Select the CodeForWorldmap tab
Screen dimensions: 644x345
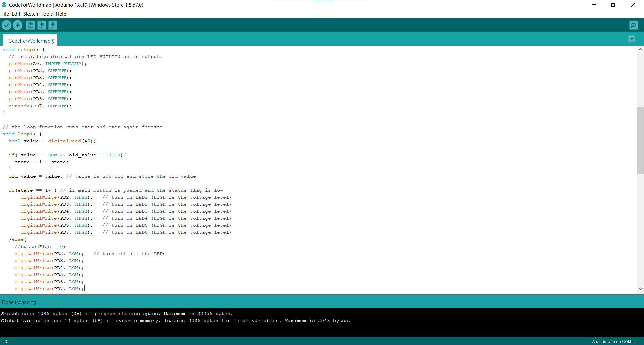click(30, 41)
